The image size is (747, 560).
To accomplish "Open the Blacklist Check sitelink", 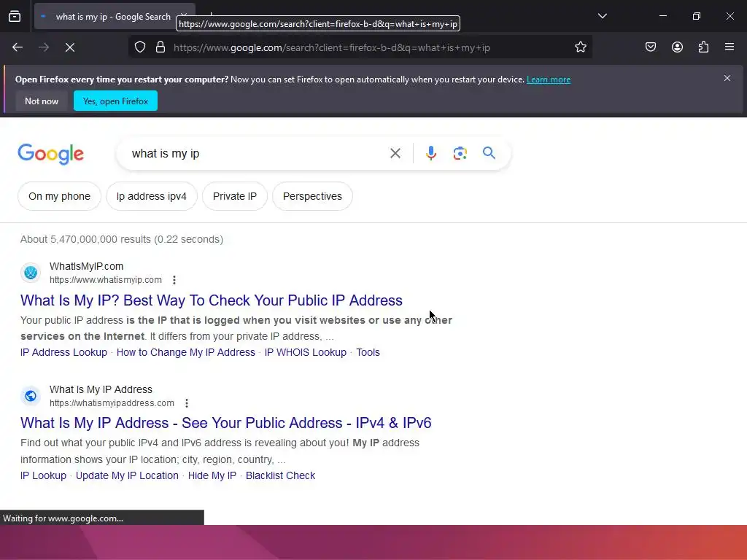I will click(x=281, y=475).
